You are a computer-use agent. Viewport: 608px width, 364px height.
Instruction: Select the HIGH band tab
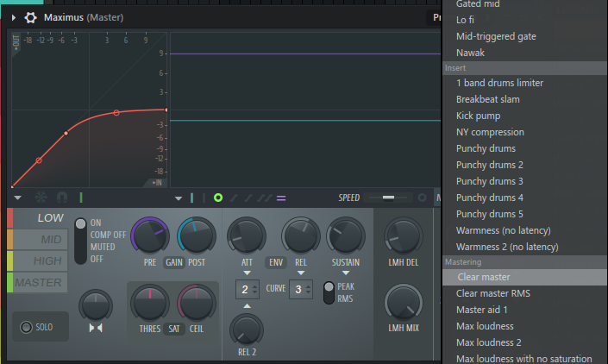coord(38,260)
